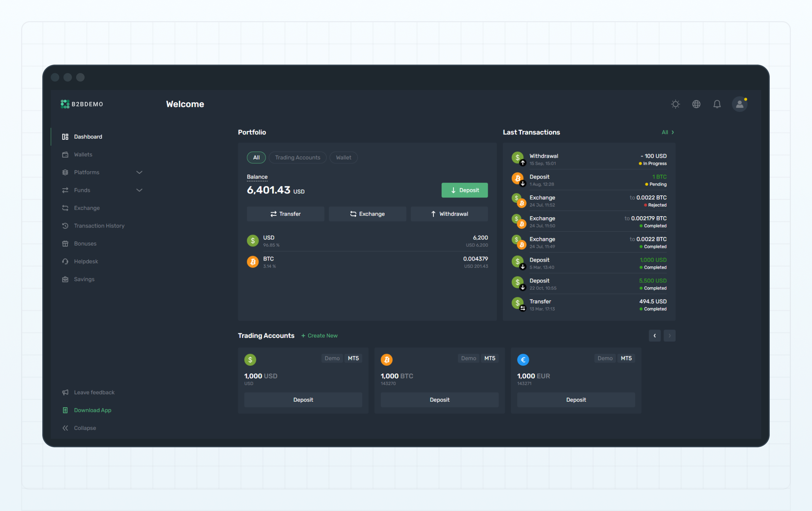Open Exchange from the sidebar menu
This screenshot has height=511, width=812.
point(65,208)
